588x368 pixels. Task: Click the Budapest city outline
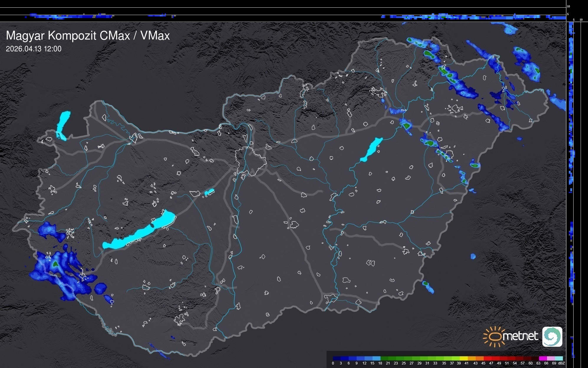[x=251, y=161]
